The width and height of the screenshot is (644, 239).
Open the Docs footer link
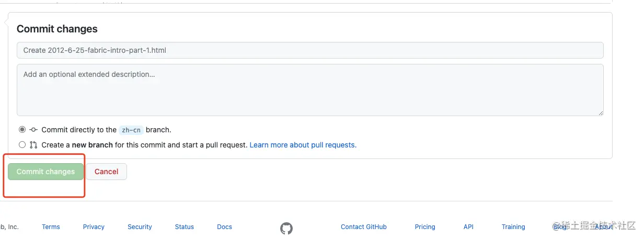(224, 227)
